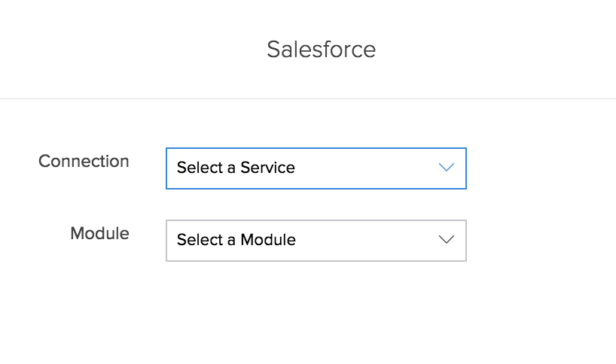Screen dimensions: 616x364
Task: Click the horizontal divider below Salesforce heading
Action: (308, 98)
